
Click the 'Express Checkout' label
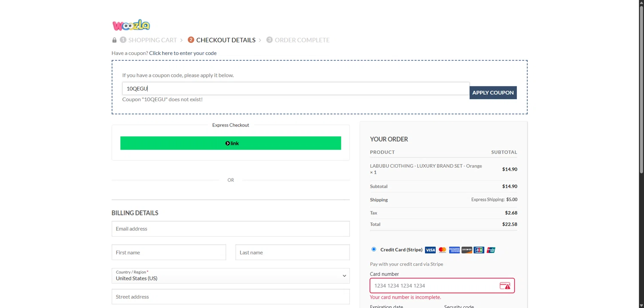[x=231, y=125]
